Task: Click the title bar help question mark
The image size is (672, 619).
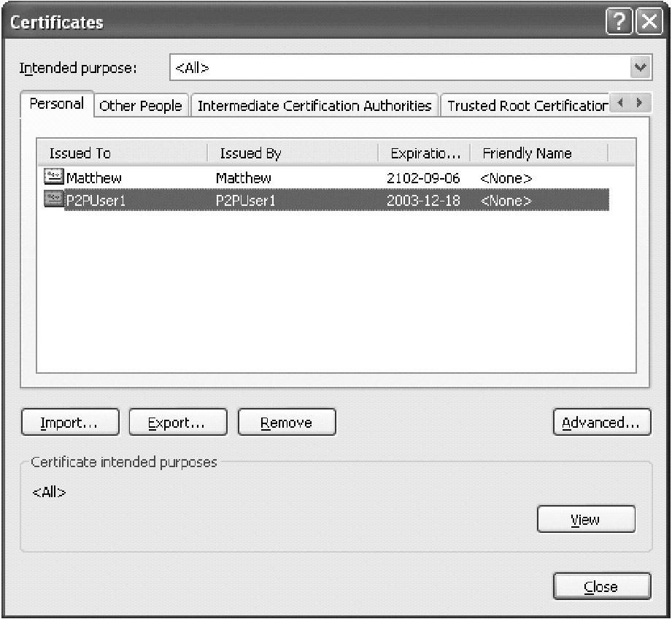Action: (617, 23)
